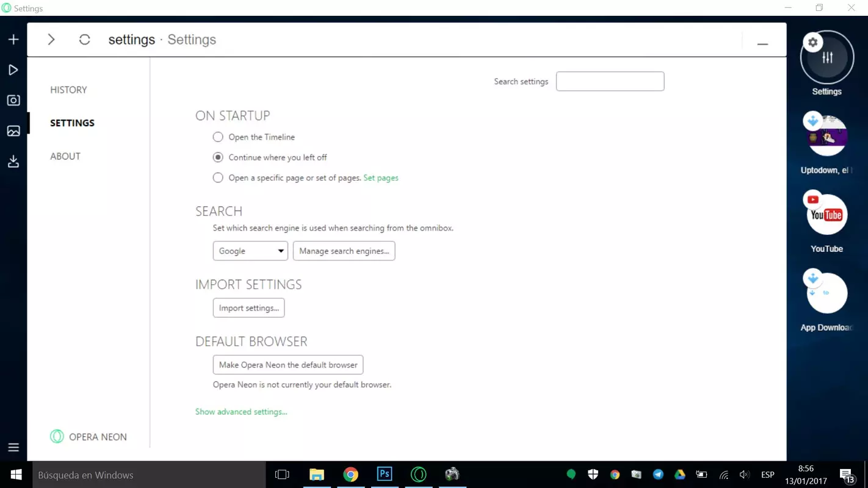Screen dimensions: 868x488
Task: Open the Wi-Fi network tray icon
Action: [x=724, y=475]
